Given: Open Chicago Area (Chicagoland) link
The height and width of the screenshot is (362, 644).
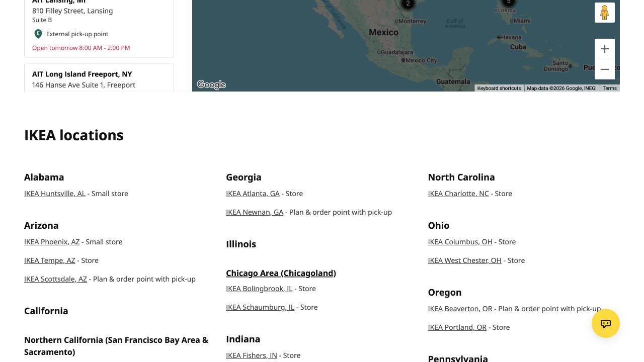Looking at the screenshot, I should click(x=281, y=273).
